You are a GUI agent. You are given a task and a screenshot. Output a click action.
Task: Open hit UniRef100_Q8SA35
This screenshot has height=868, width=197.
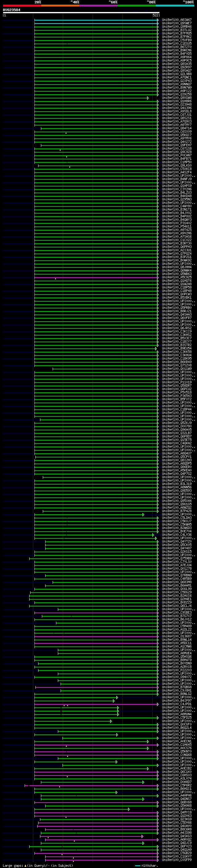pos(176,64)
